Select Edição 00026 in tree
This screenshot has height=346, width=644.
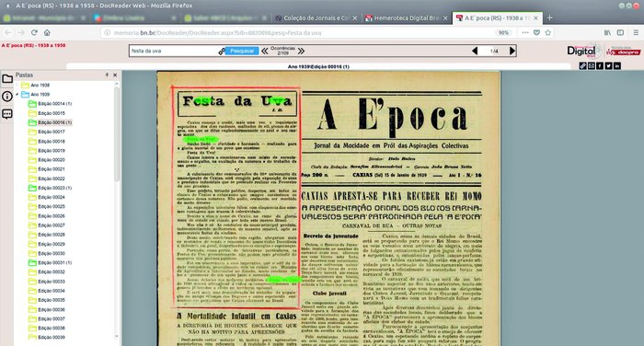[52, 216]
